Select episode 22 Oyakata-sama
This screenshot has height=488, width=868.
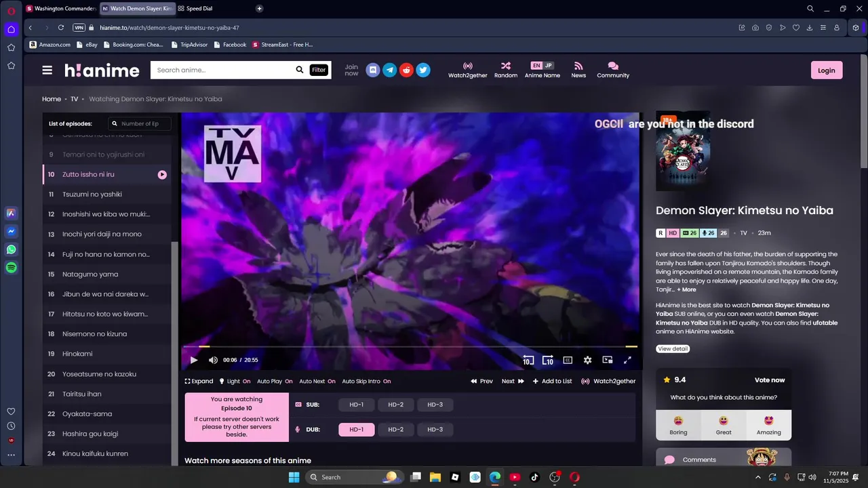[106, 413]
